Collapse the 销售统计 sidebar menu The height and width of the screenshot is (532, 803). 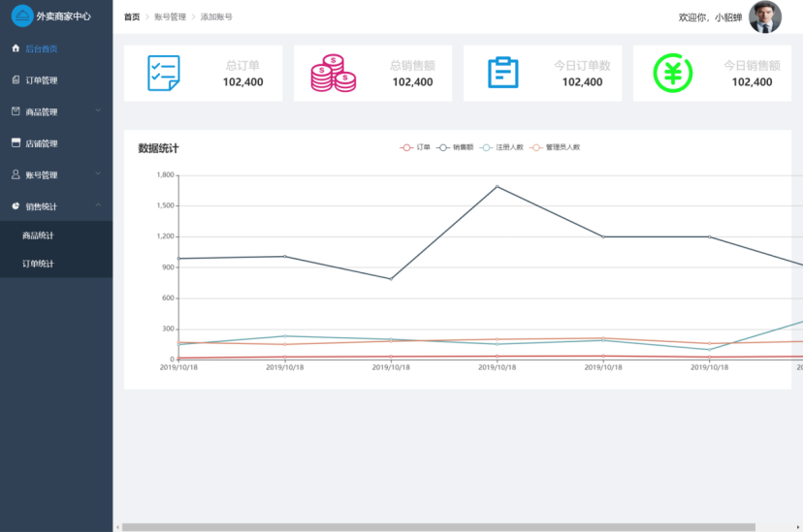coord(98,205)
